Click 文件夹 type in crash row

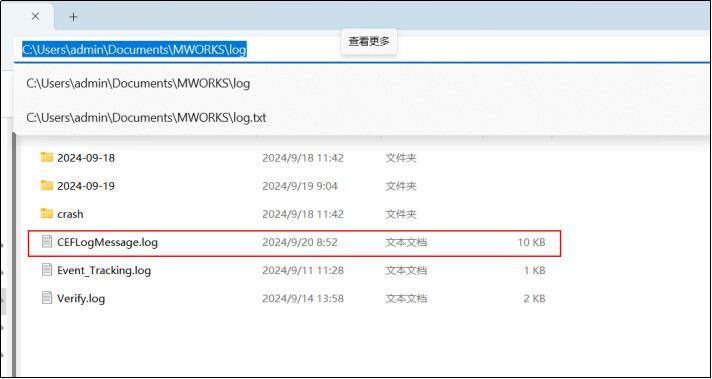(x=401, y=214)
